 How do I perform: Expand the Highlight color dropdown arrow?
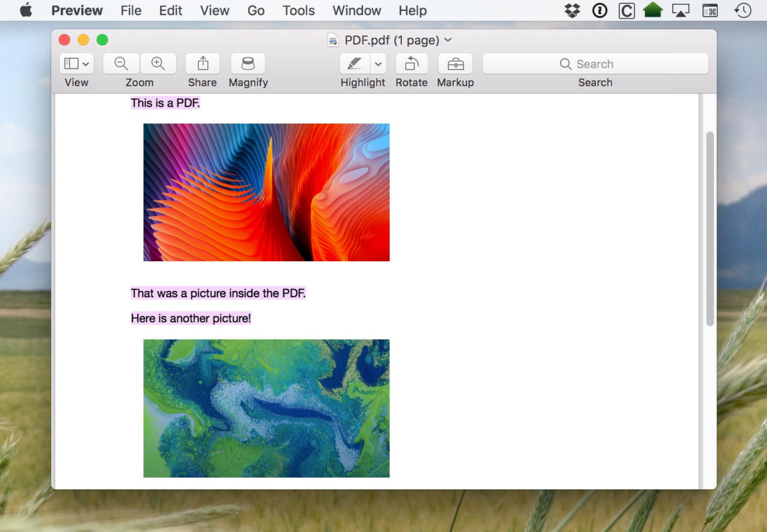tap(378, 64)
